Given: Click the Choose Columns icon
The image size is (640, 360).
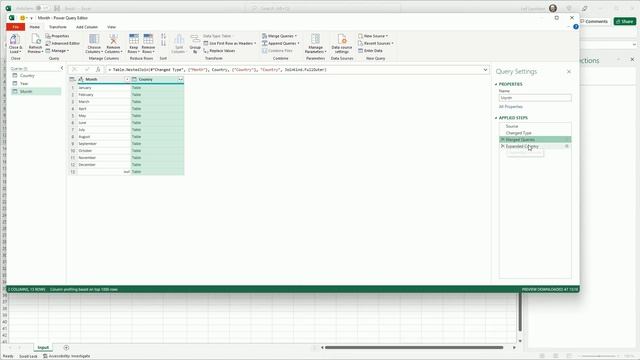Looking at the screenshot, I should point(94,40).
